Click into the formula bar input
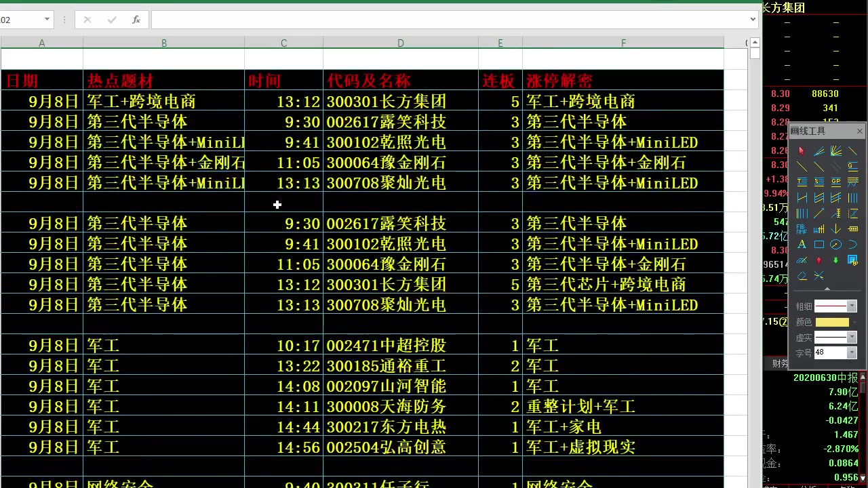 [450, 20]
